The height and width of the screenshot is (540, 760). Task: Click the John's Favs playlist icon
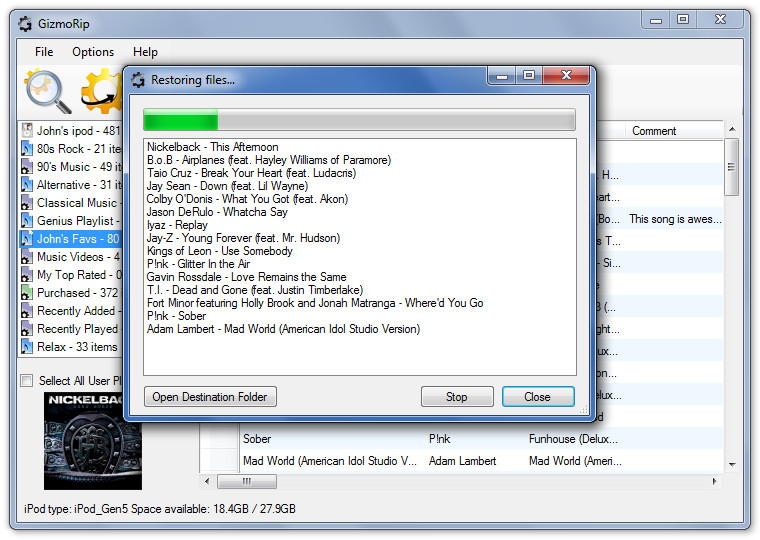pos(27,238)
